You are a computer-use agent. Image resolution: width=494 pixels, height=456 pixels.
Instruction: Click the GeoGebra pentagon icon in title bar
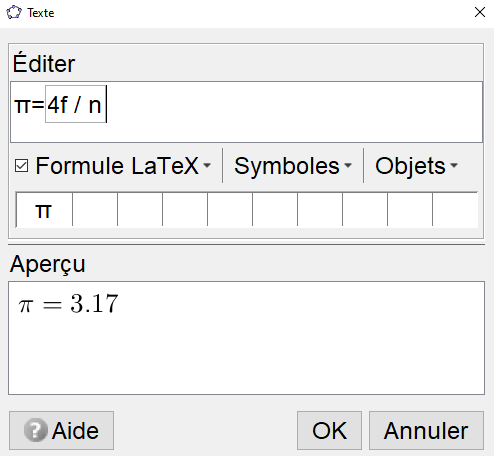tap(14, 13)
